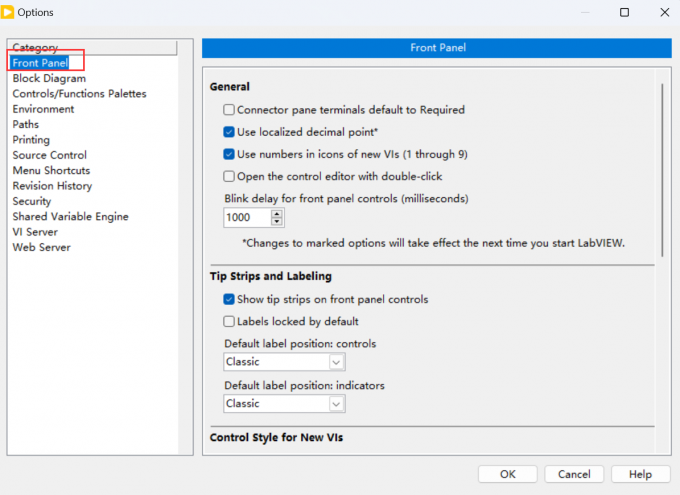The image size is (680, 495).
Task: Select the Web Server category
Action: 41,247
